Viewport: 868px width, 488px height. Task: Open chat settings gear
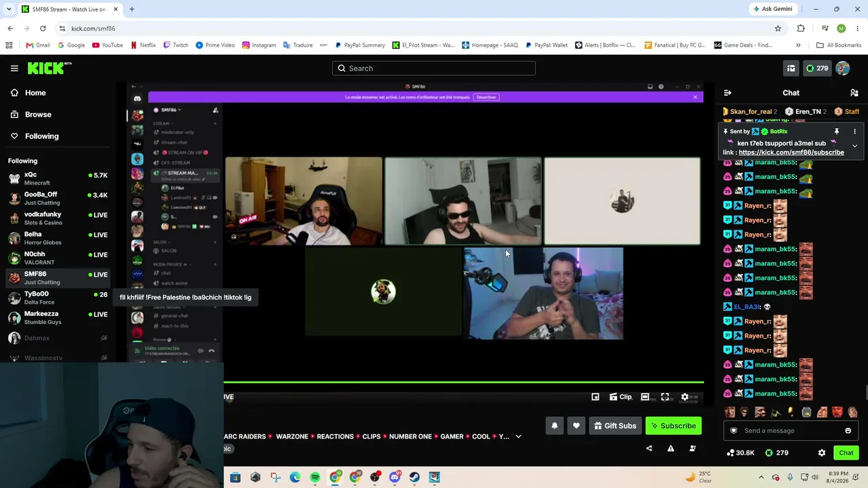[x=821, y=453]
